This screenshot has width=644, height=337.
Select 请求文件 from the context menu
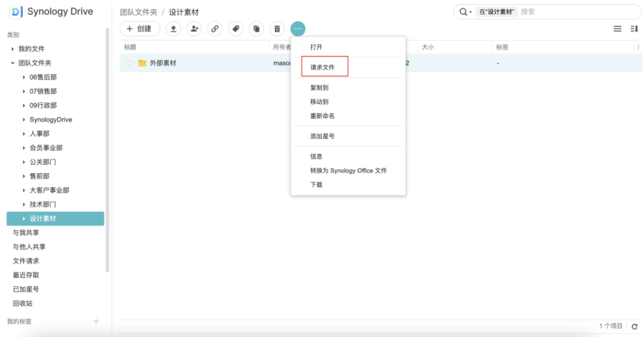coord(323,67)
